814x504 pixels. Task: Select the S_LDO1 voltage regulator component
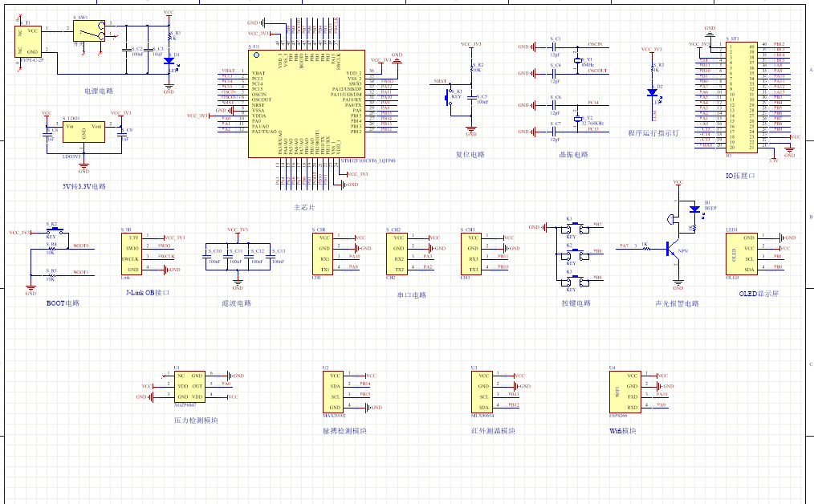[x=83, y=132]
